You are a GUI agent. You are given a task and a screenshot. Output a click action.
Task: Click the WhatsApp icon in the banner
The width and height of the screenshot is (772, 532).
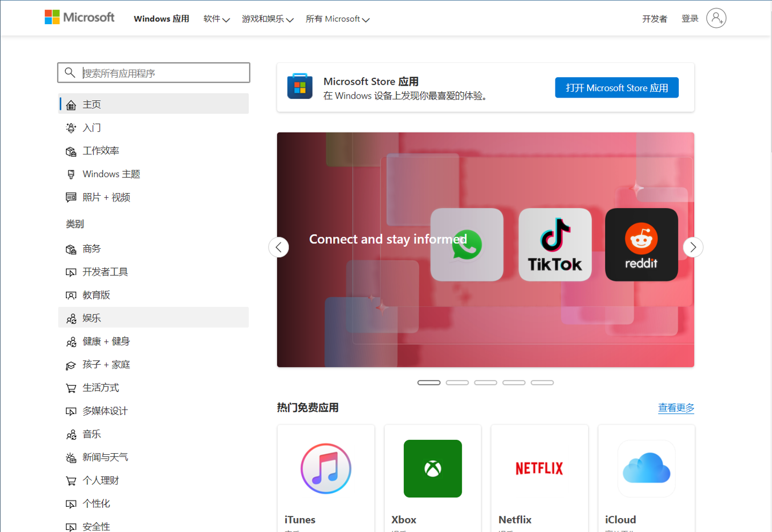466,245
